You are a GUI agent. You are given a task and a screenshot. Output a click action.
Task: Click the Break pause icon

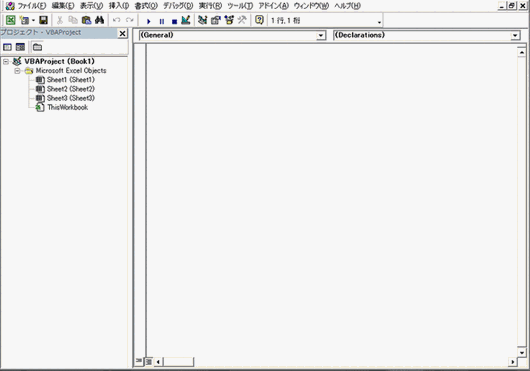tap(162, 21)
